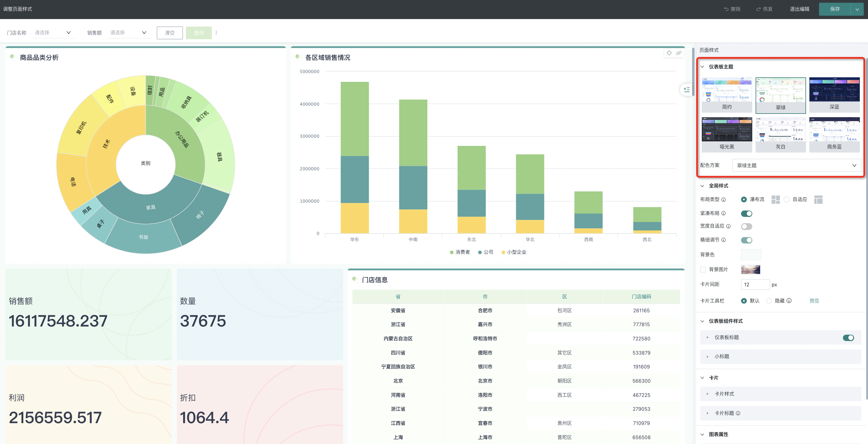Click the 预览 link
868x444 pixels.
pyautogui.click(x=814, y=301)
